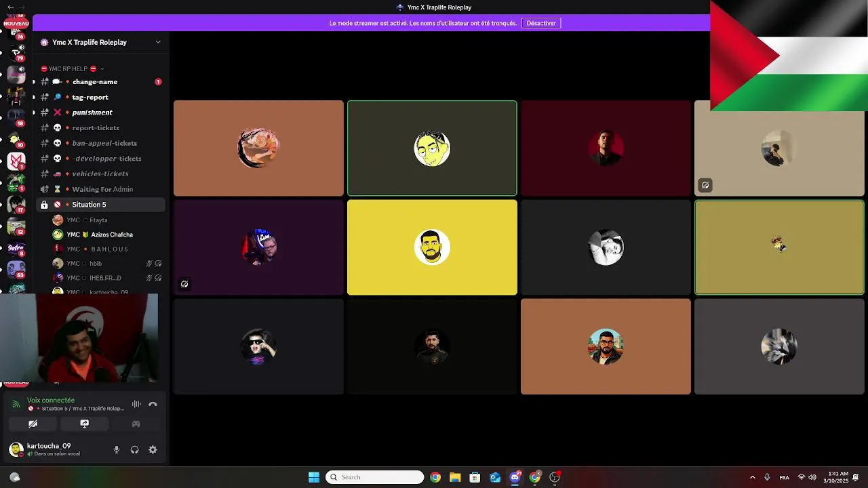Open the system tray volume control
This screenshot has height=488, width=868.
coord(812,477)
